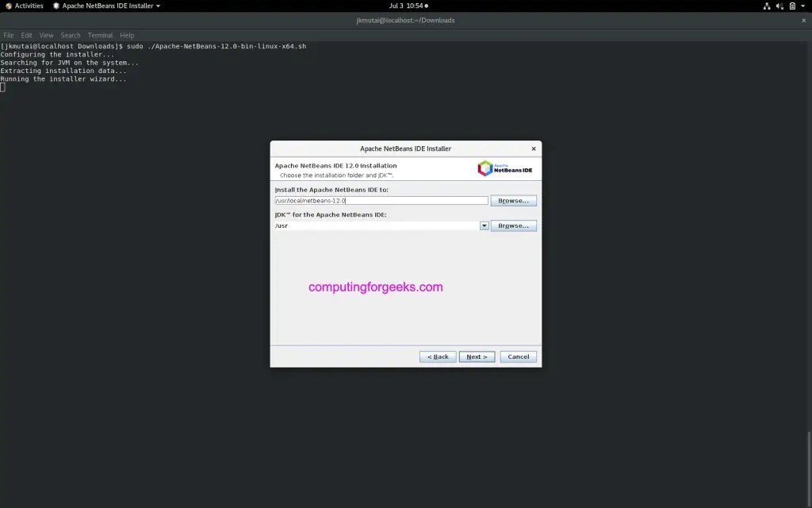Open the Help menu in the terminal window
Image resolution: width=812 pixels, height=508 pixels.
[x=127, y=35]
